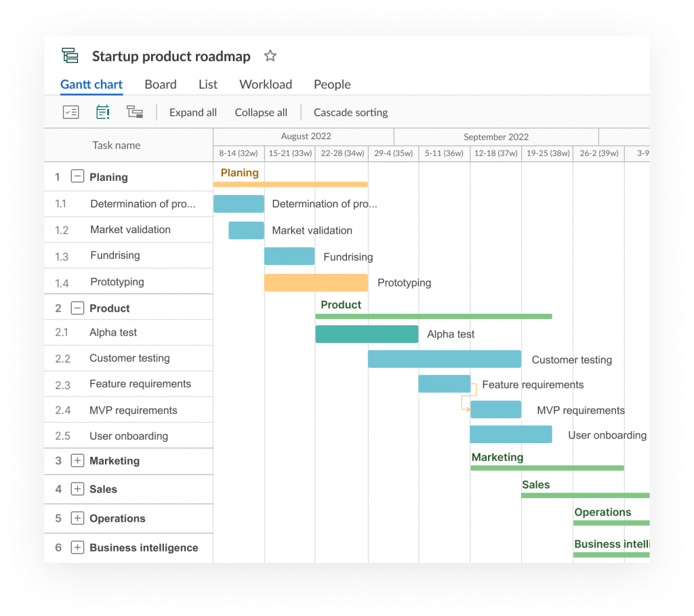The height and width of the screenshot is (616, 694).
Task: Click the Gantt hierarchy view icon
Action: (134, 111)
